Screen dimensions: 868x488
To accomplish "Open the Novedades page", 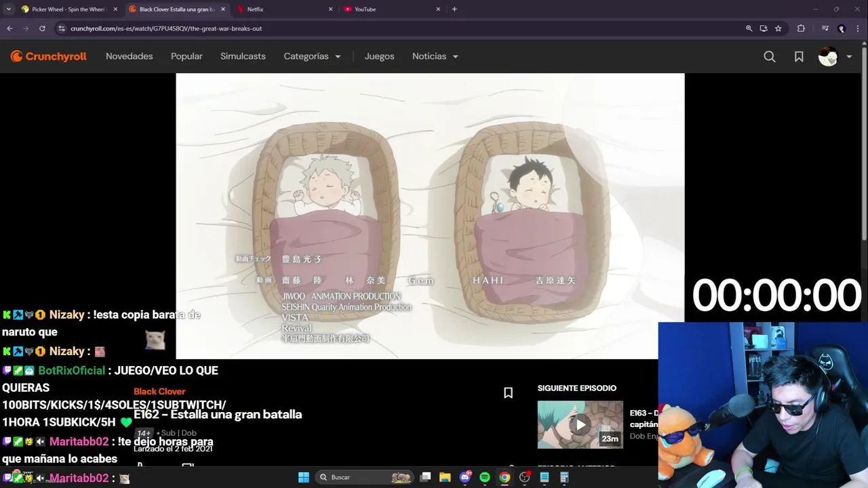I will (129, 56).
